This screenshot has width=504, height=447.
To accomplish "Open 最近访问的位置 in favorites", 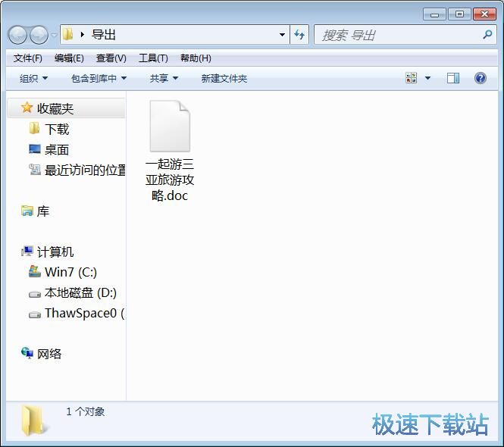I will click(x=85, y=170).
